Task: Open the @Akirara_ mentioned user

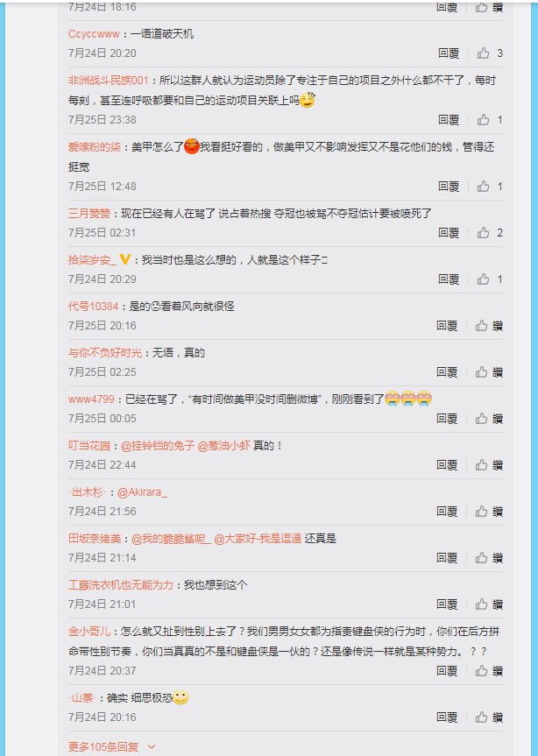Action: (x=142, y=492)
